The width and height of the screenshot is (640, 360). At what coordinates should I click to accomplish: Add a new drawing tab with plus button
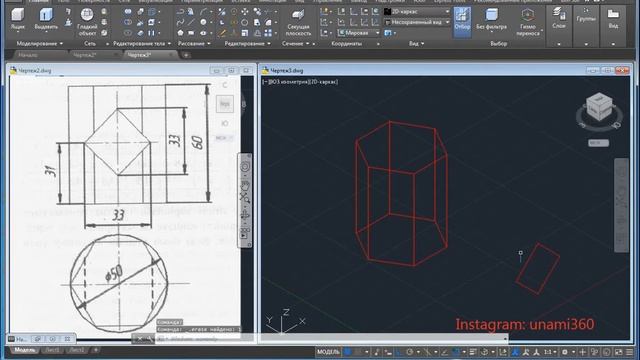coord(186,55)
